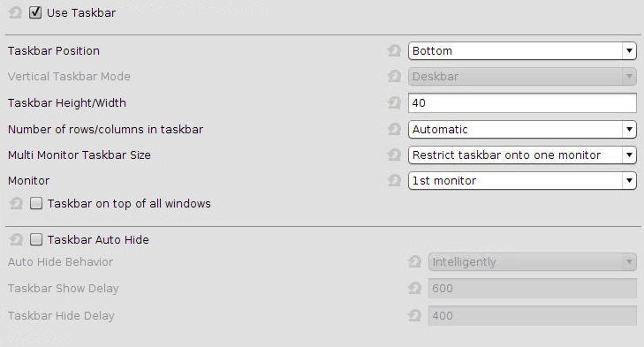
Task: Open the Taskbar Position dropdown
Action: click(522, 51)
